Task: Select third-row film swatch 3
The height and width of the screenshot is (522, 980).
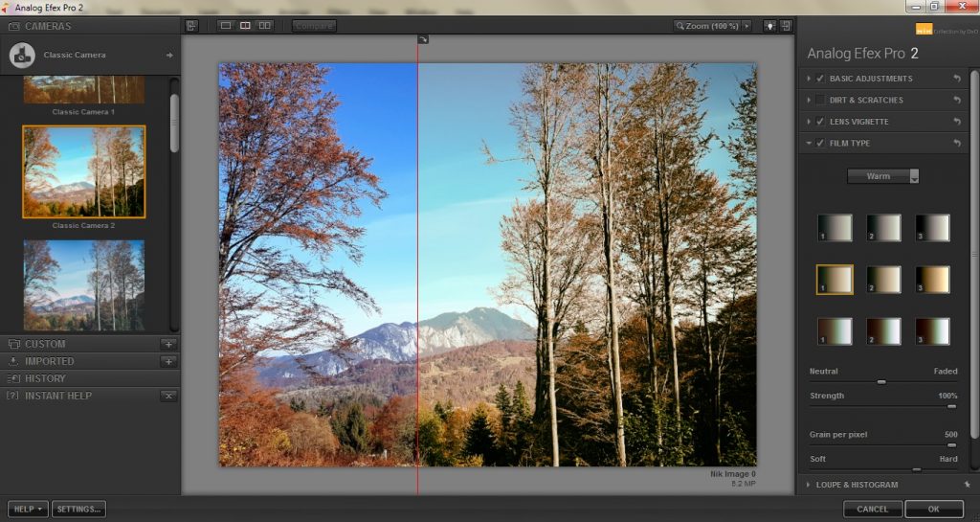Action: coord(932,331)
